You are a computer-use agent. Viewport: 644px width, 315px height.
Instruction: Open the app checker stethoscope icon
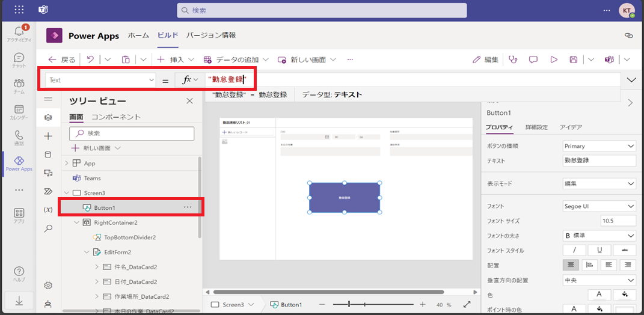(512, 60)
